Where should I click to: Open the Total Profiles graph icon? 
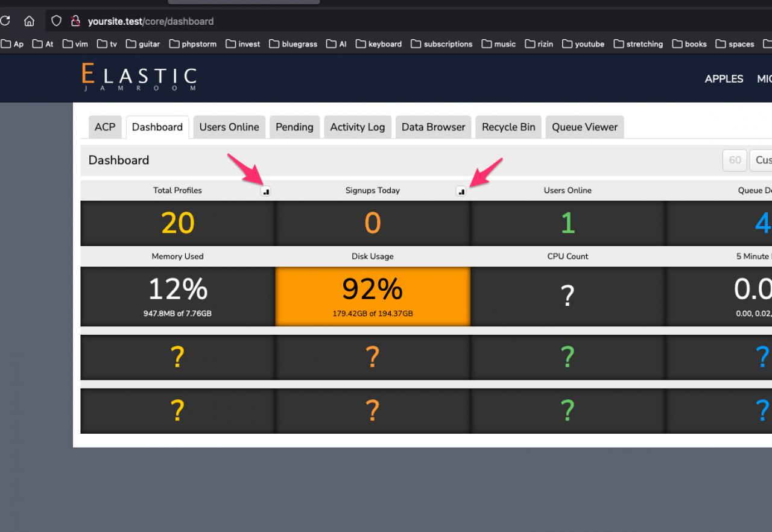pos(266,191)
